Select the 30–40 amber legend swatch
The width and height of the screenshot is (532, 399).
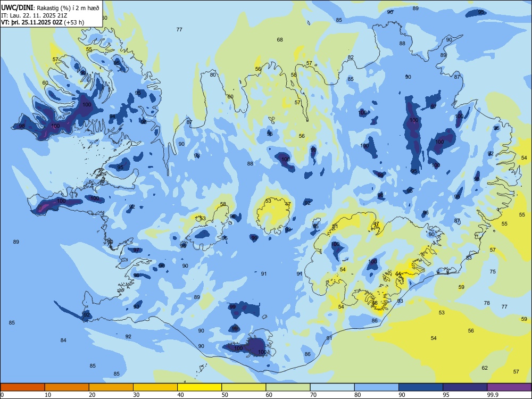pyautogui.click(x=155, y=387)
